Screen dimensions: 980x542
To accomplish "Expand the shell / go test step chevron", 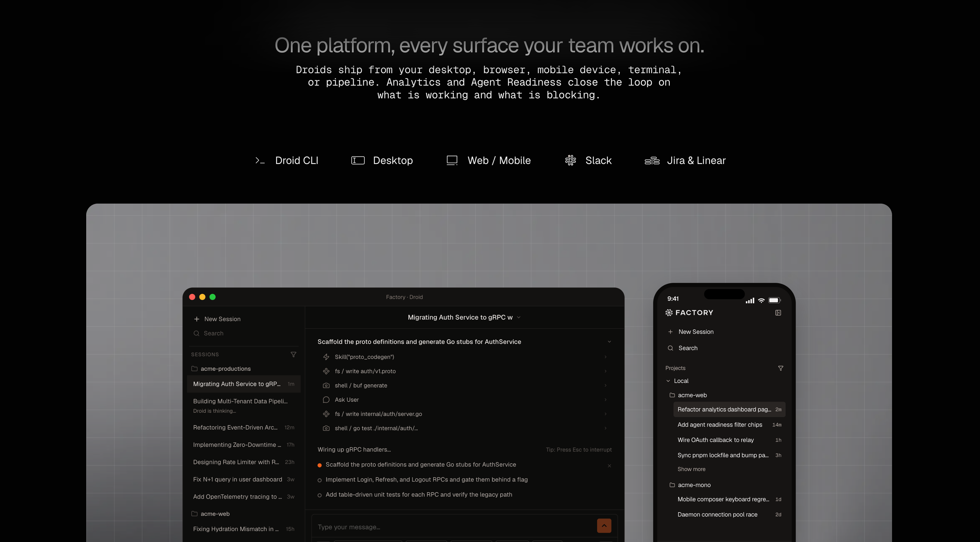I will coord(605,428).
